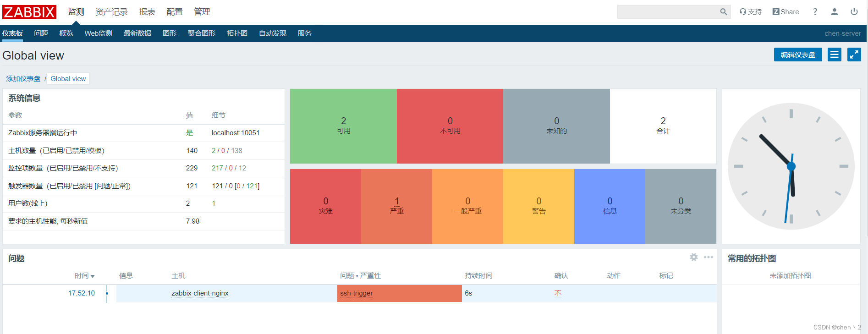Open the 聚合图形 submenu tab
Screen dimensions: 868x334
click(202, 33)
